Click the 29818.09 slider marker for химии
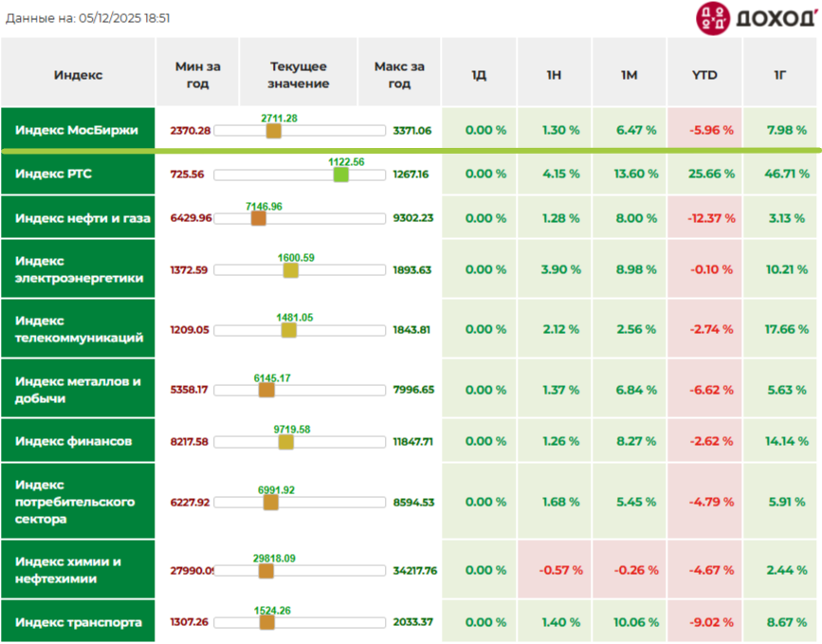Image resolution: width=822 pixels, height=644 pixels. pos(266,571)
